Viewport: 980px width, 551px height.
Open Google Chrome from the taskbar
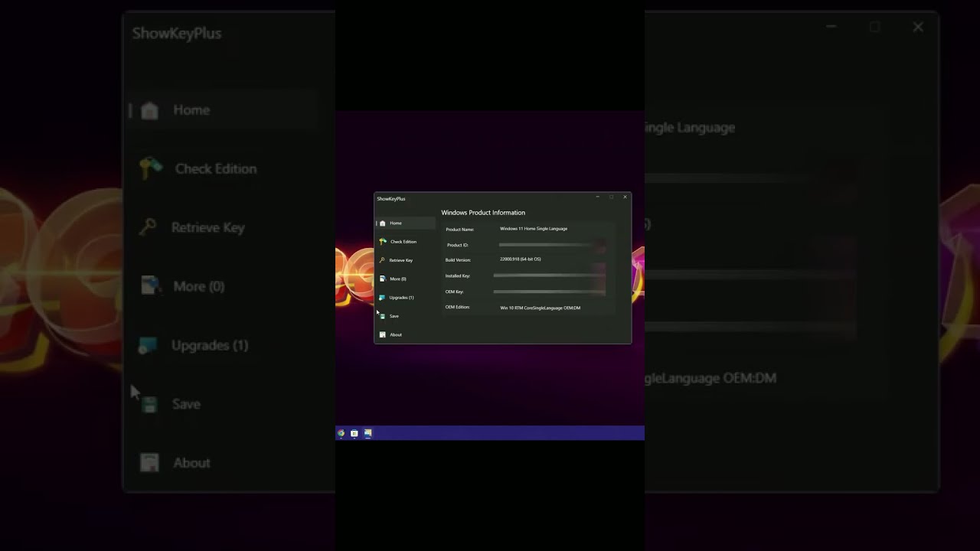point(341,433)
